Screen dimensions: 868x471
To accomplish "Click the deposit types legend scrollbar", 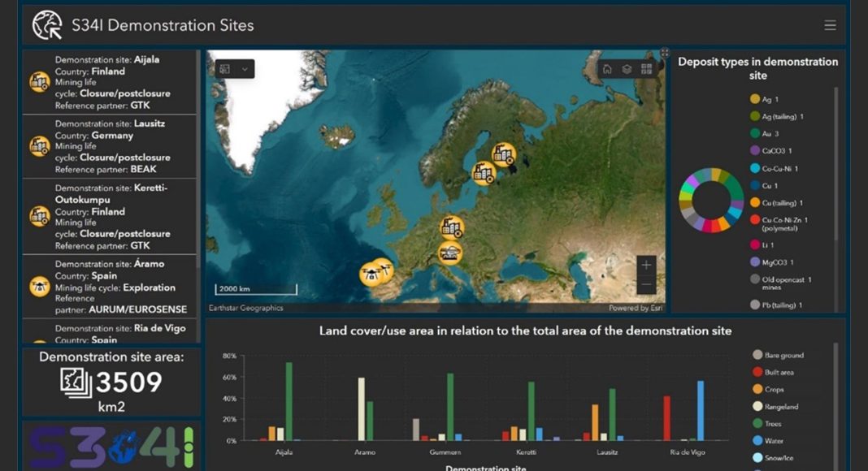I will pos(835,162).
